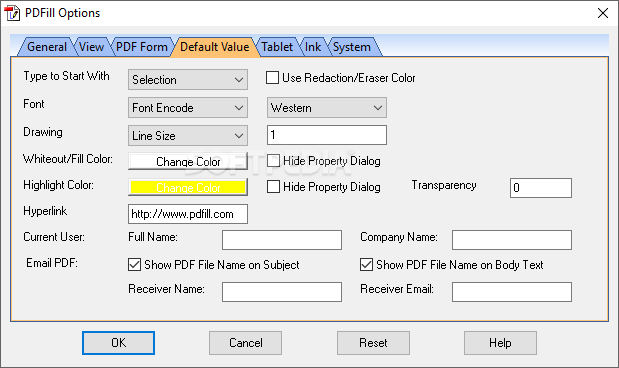The image size is (619, 368).
Task: Click the Email PDF: label
Action: point(52,263)
